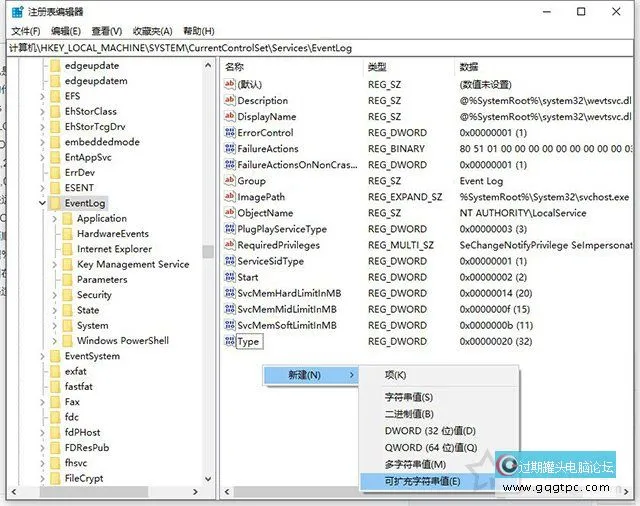Choose QWORD (64 位)值(Q) option
640x506 pixels.
tap(439, 448)
